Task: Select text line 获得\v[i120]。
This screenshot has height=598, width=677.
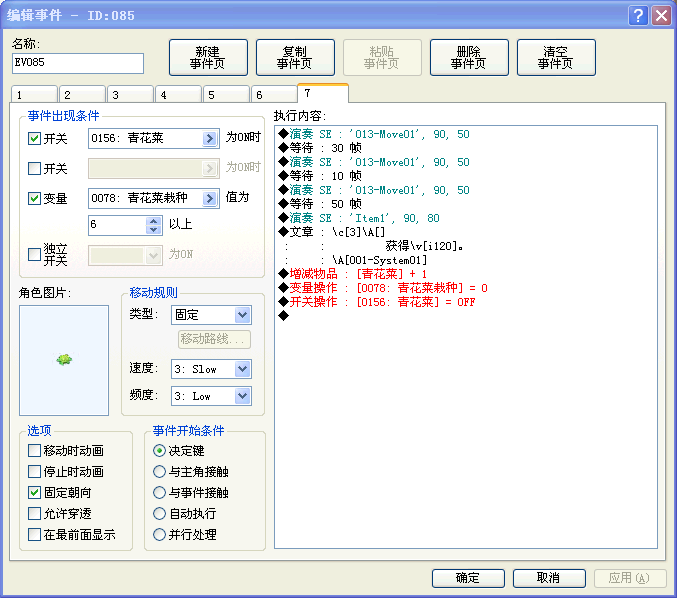Action: [x=425, y=246]
